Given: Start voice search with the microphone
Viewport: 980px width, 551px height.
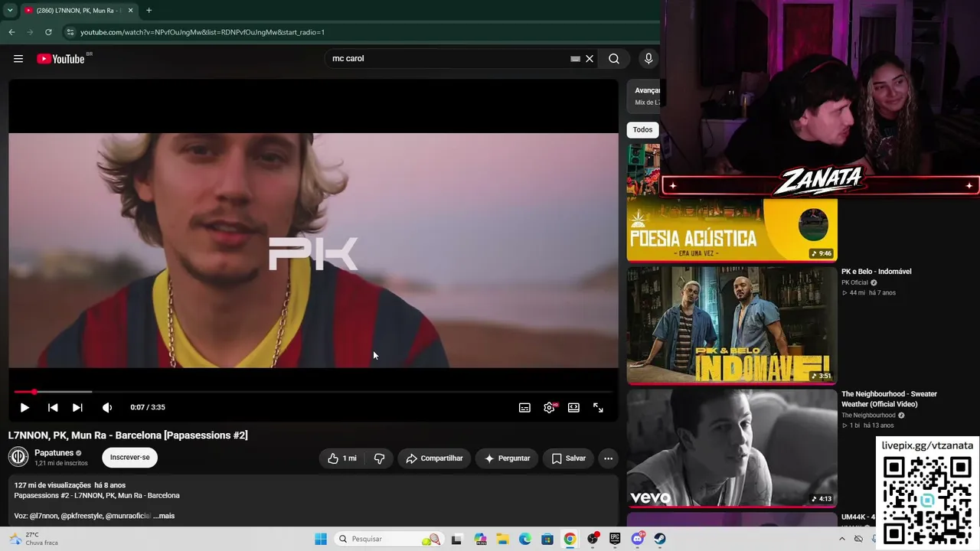Looking at the screenshot, I should [648, 59].
